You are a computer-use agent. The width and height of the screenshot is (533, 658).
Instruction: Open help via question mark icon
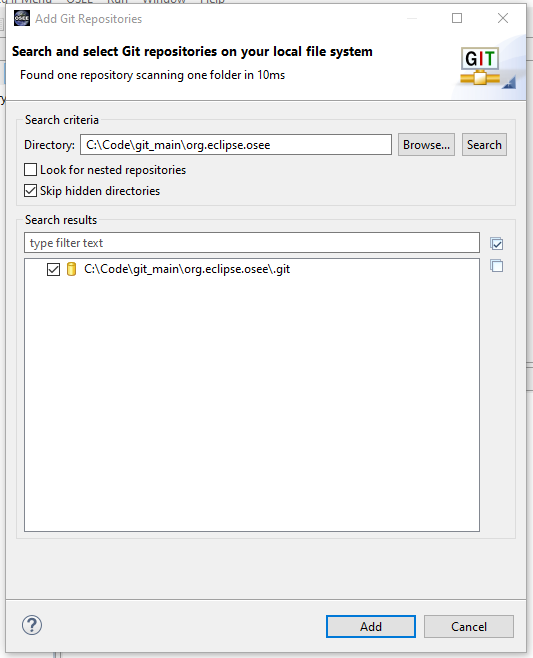(x=32, y=625)
